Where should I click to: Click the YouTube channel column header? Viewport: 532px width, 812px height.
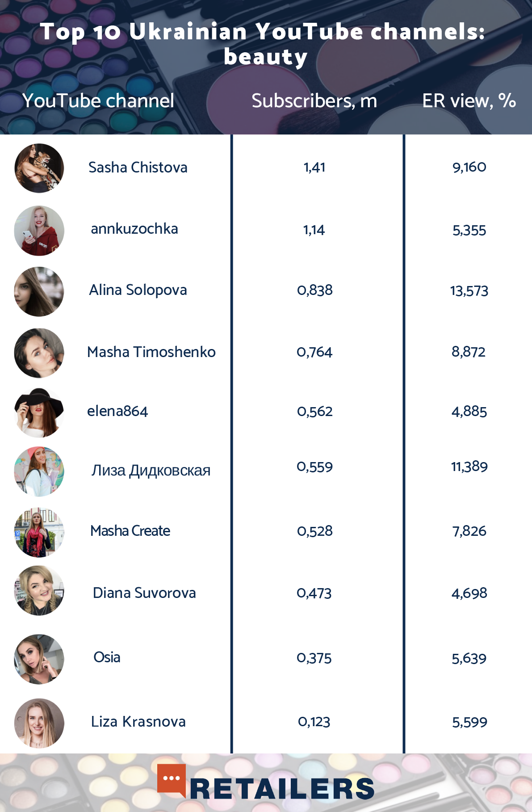click(x=98, y=101)
